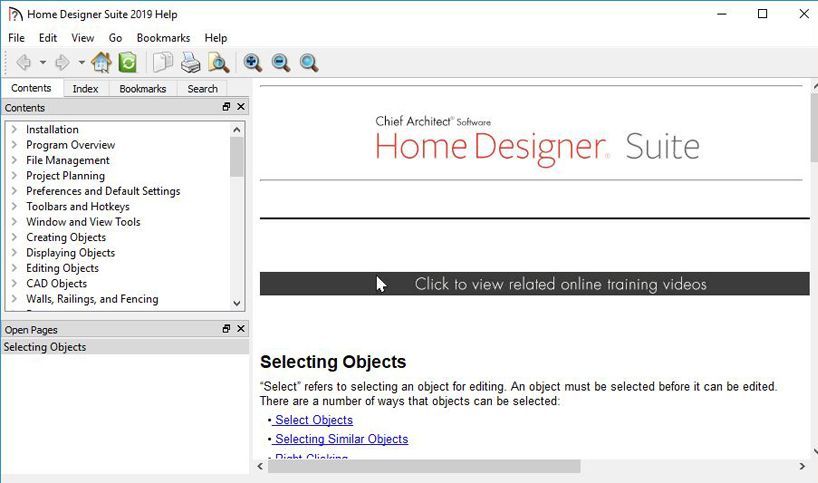Expand Walls, Railings, and Fencing topic
This screenshot has height=483, width=818.
[x=14, y=298]
